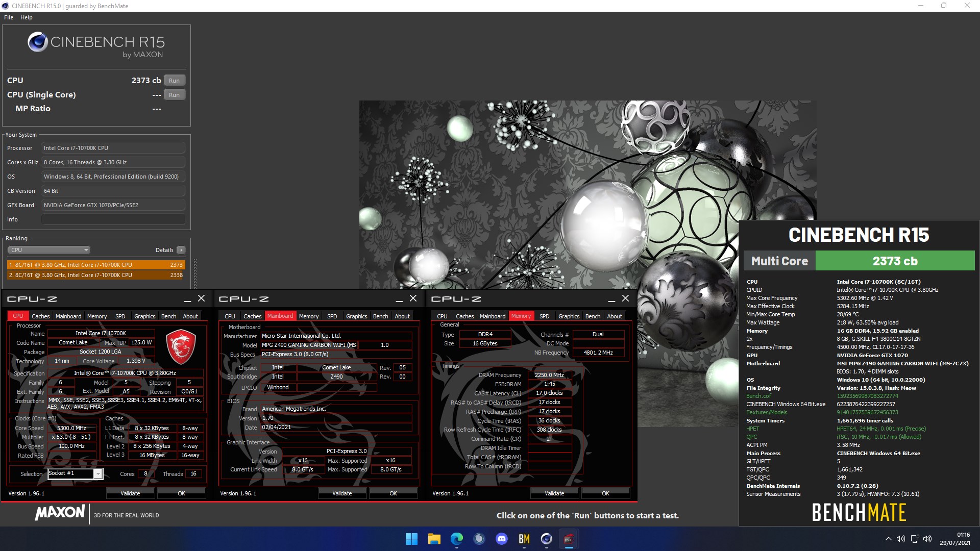Close the first CPU-Z window
Viewport: 980px width, 551px height.
point(202,298)
